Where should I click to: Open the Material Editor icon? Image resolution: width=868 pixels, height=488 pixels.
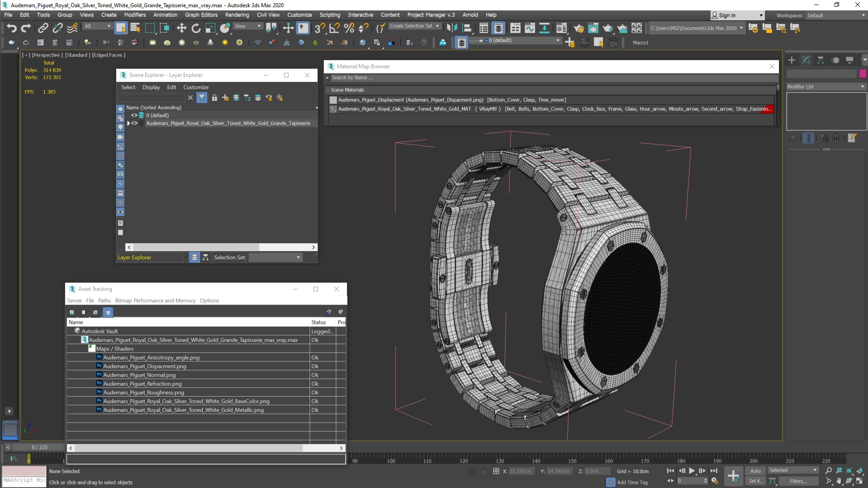[x=561, y=28]
